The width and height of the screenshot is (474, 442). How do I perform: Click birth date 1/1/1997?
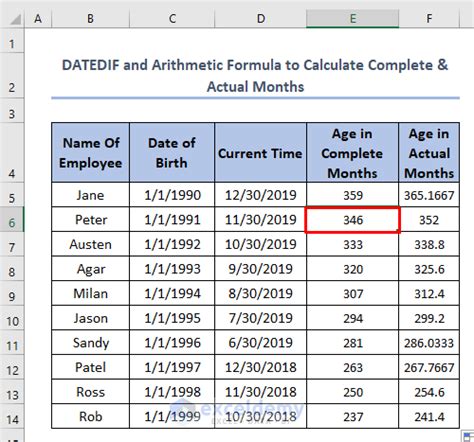172,367
